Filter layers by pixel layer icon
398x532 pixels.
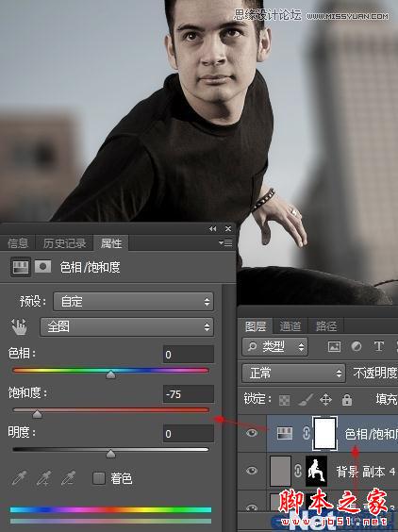[x=334, y=346]
